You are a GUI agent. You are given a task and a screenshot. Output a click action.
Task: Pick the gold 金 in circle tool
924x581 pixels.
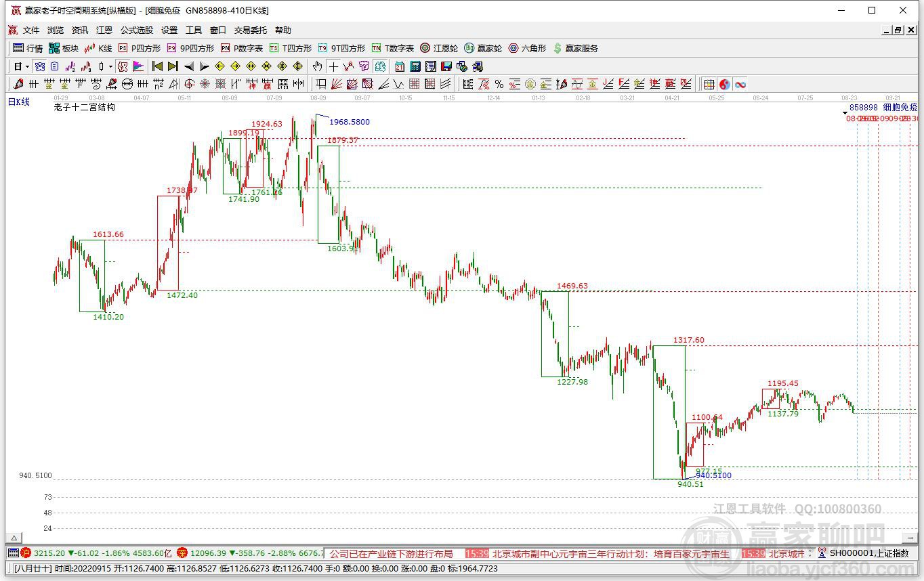pyautogui.click(x=530, y=84)
